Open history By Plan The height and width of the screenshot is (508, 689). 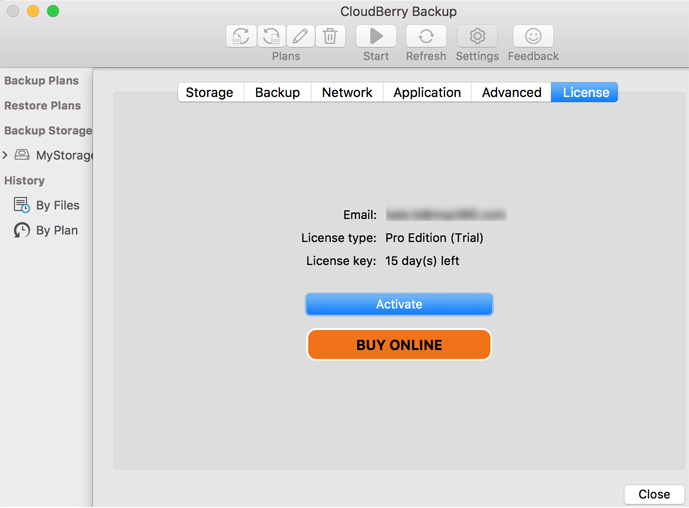[x=57, y=230]
